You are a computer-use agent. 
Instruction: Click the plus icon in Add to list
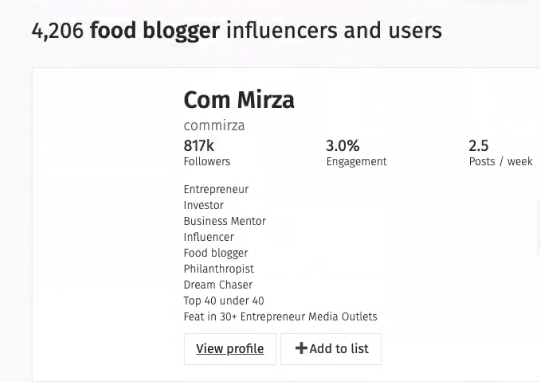tap(301, 348)
